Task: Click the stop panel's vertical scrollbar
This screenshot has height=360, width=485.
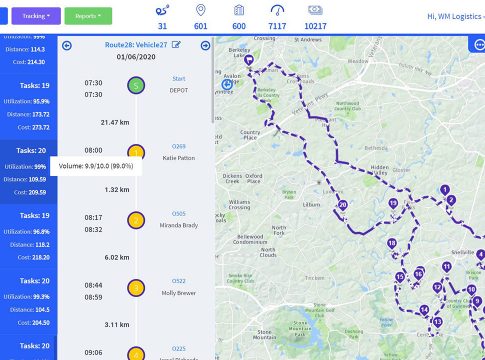Action: [213, 80]
